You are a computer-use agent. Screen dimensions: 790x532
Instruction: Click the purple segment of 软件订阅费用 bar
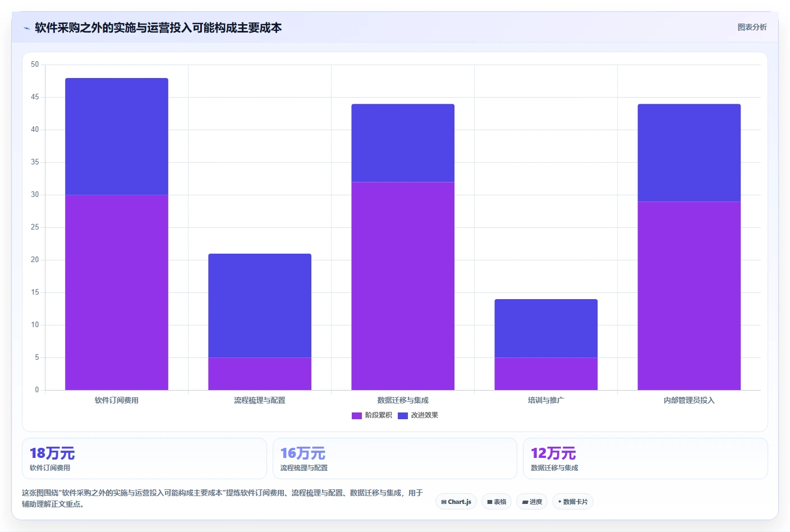(117, 292)
